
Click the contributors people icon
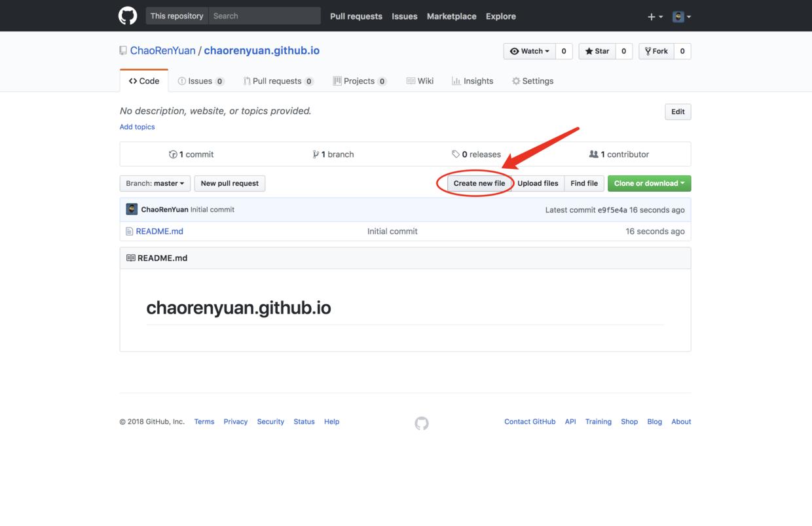point(593,154)
